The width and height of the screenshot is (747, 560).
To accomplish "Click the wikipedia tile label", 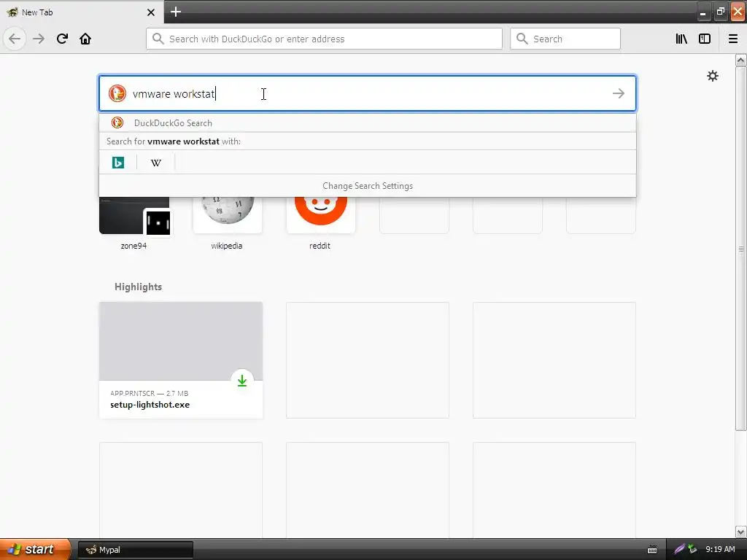I will tap(227, 246).
